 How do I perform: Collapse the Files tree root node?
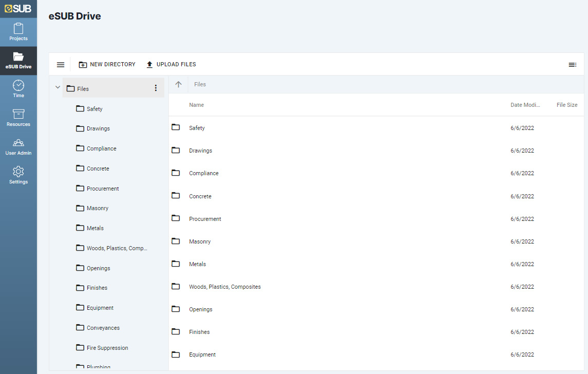point(58,87)
